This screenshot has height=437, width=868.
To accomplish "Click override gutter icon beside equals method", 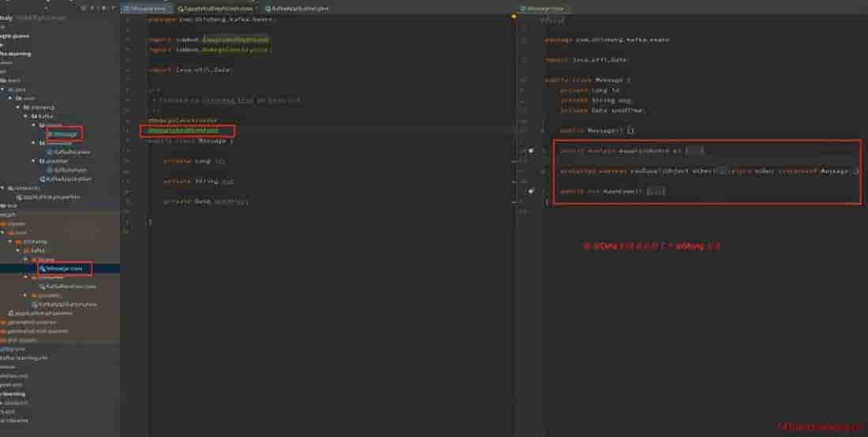I will (531, 150).
